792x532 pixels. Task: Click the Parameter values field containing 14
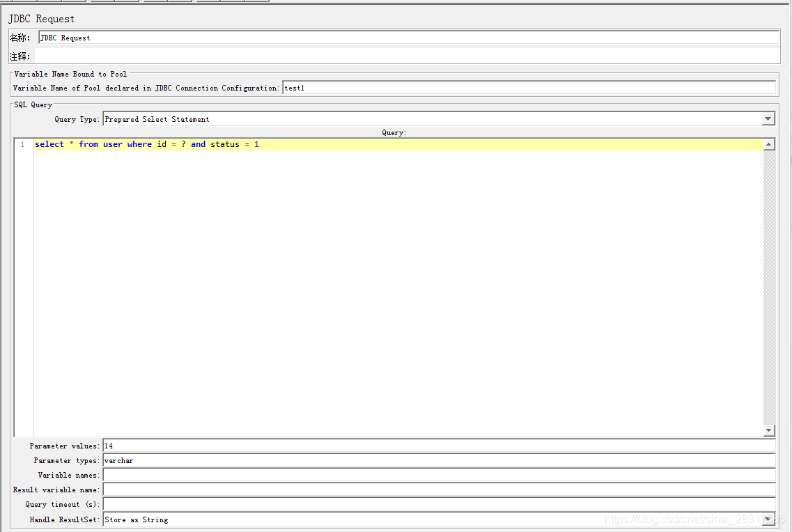pyautogui.click(x=439, y=446)
